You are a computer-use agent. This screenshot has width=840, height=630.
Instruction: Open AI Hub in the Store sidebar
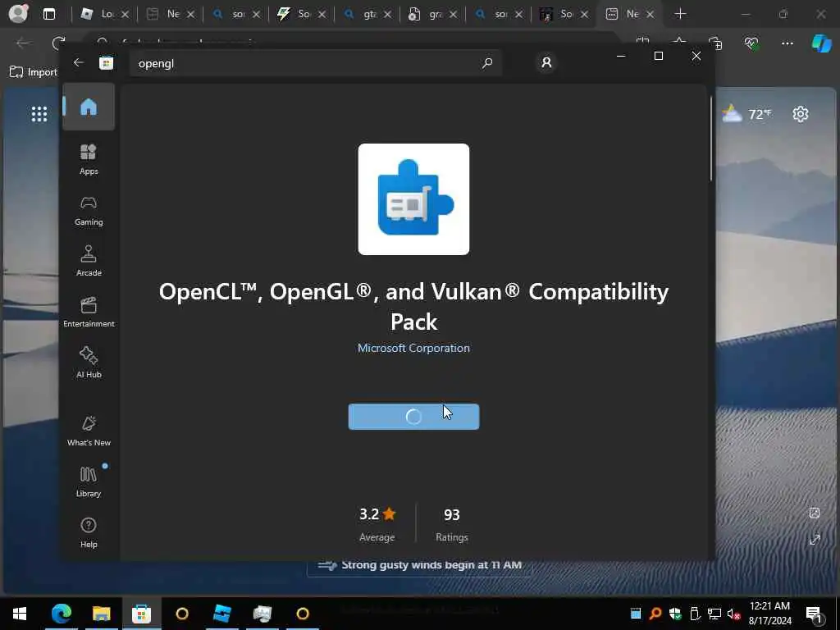coord(89,363)
